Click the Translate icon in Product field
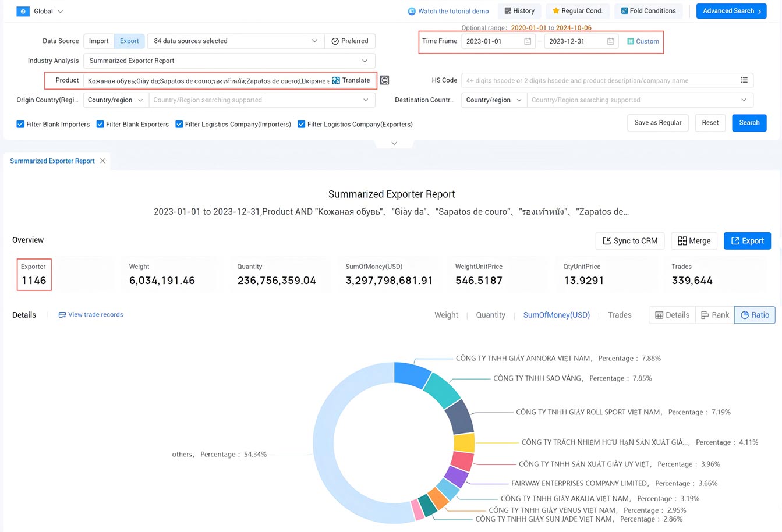 click(336, 81)
